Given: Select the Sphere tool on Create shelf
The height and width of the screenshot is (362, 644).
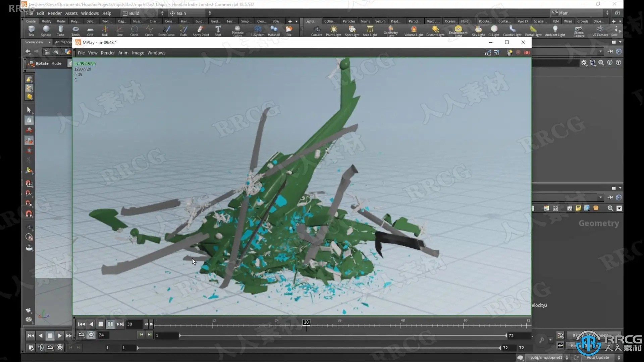Looking at the screenshot, I should (x=46, y=31).
